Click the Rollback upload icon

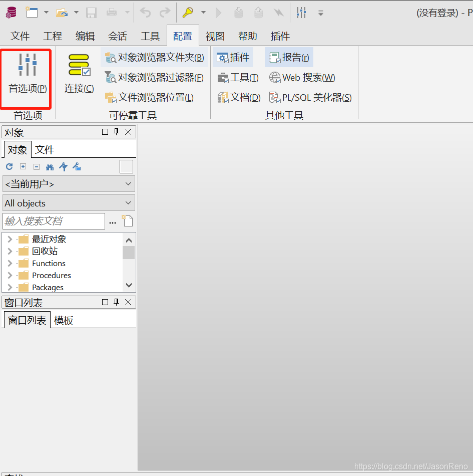click(x=258, y=13)
